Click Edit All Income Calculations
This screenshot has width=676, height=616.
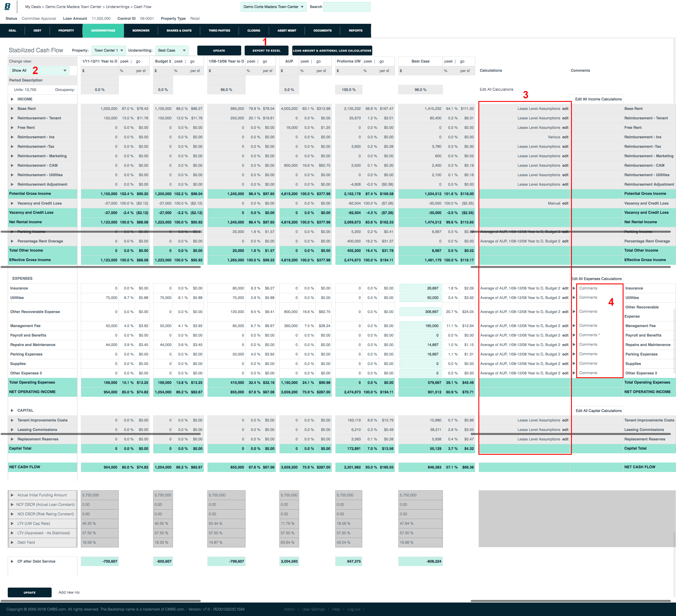(598, 99)
